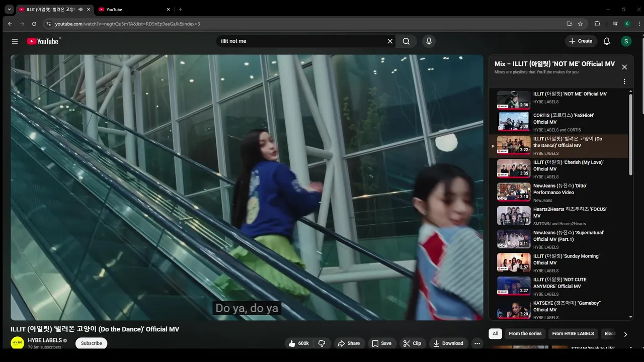
Task: Close the second YouTube tab
Action: pos(169,10)
